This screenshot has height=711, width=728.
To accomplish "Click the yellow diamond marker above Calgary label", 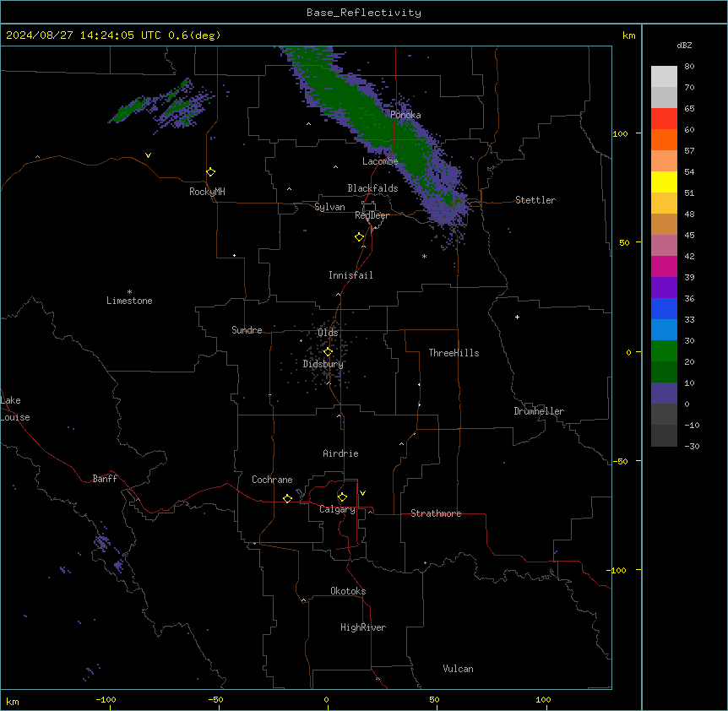I will pyautogui.click(x=342, y=497).
